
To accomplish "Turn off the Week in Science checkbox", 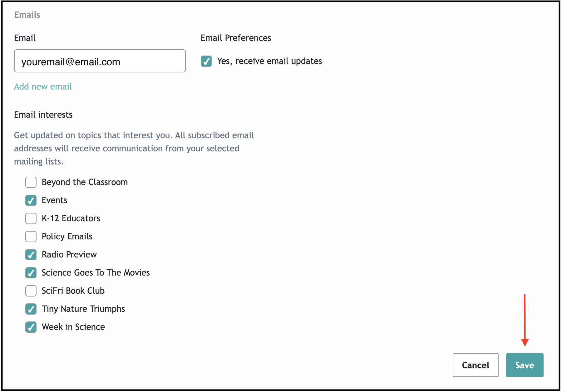I will coord(31,327).
